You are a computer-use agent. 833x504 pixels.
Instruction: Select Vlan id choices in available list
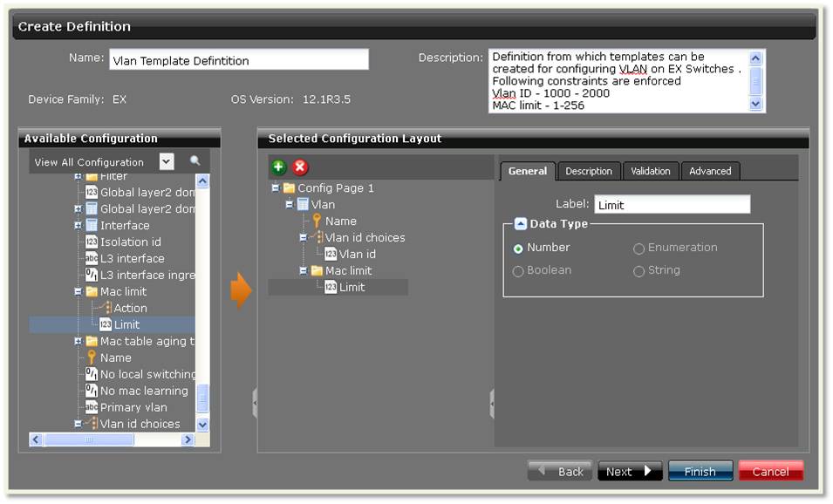click(140, 424)
